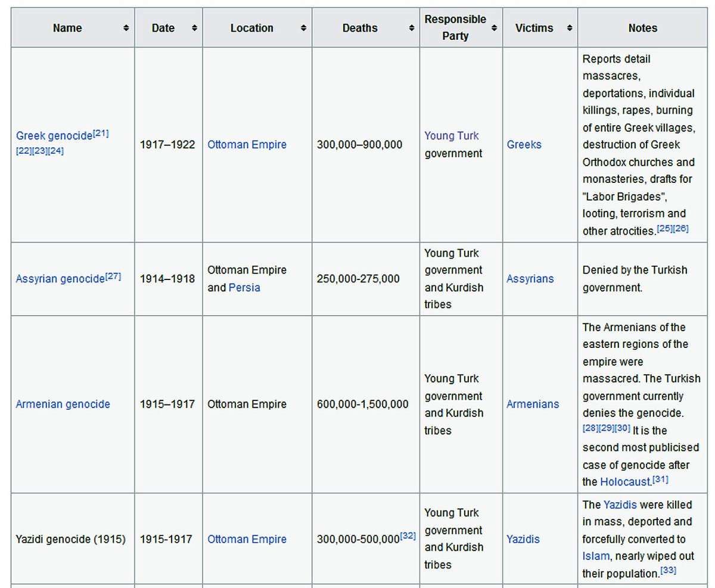Select Assyrian row responsible party text
This screenshot has height=588, width=715.
coord(454,279)
